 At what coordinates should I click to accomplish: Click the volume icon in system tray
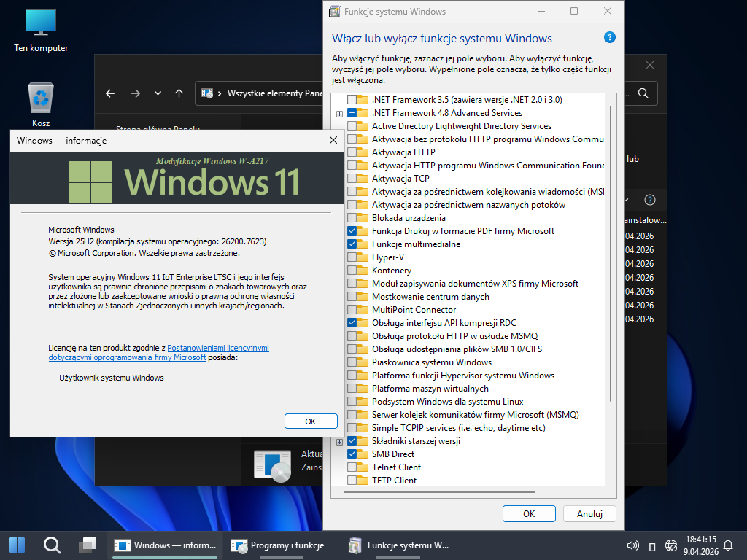(633, 545)
